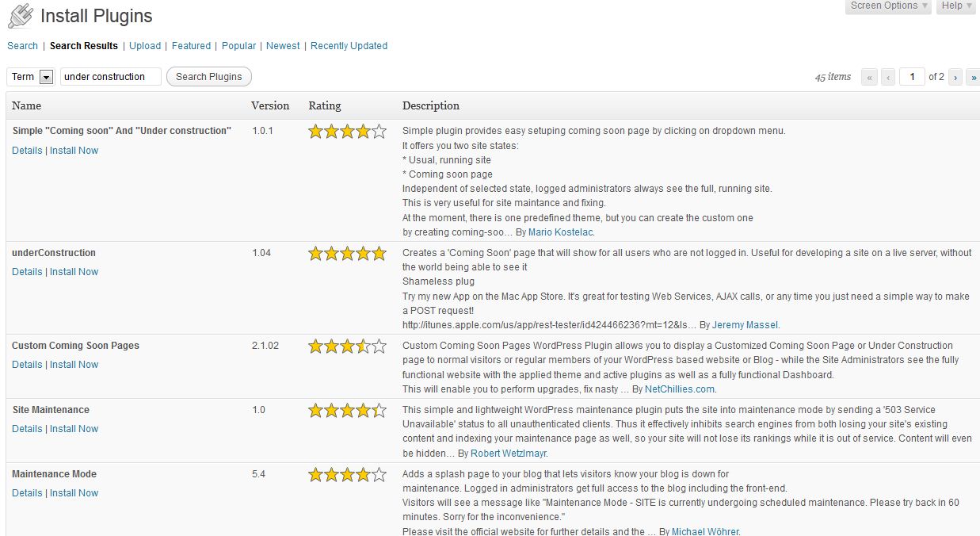The height and width of the screenshot is (536, 980).
Task: Select the Recently Updated tab
Action: click(x=349, y=46)
